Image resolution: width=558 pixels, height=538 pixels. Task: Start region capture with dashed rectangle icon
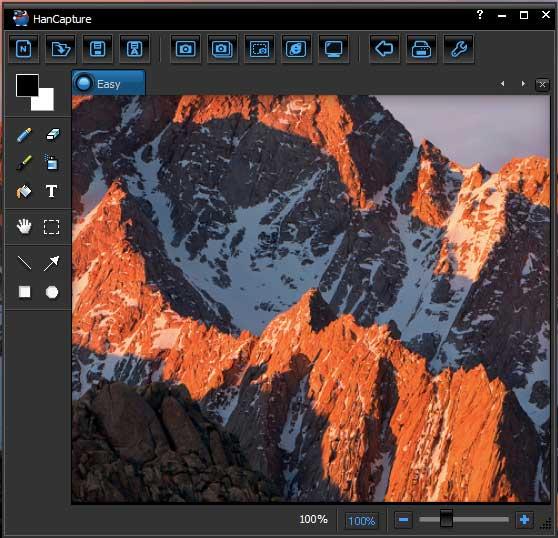pos(259,49)
